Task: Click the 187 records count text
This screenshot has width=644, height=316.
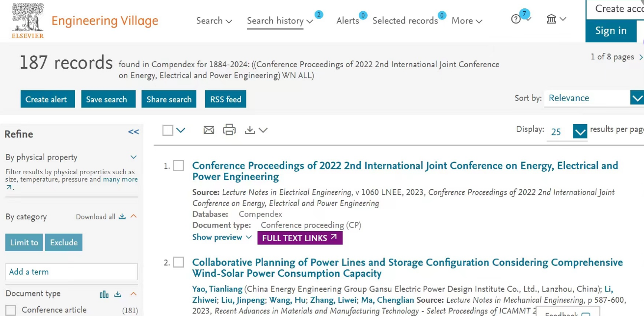Action: tap(66, 63)
